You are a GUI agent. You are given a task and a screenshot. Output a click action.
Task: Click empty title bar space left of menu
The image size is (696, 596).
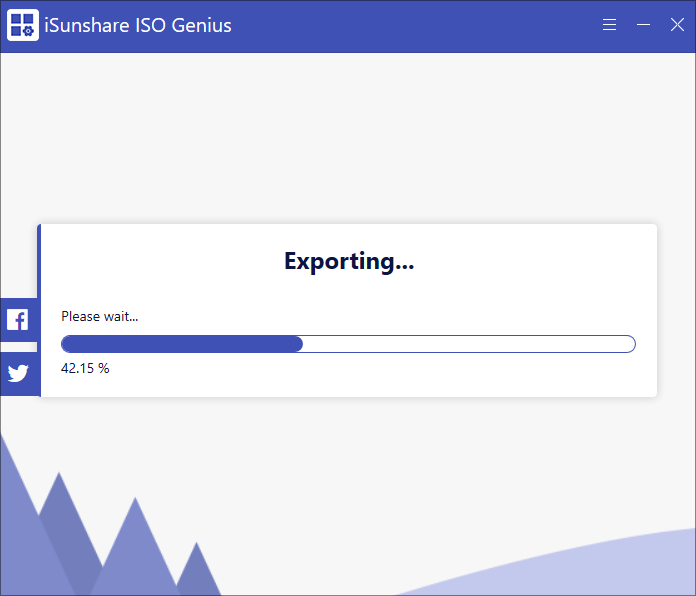[x=420, y=26]
